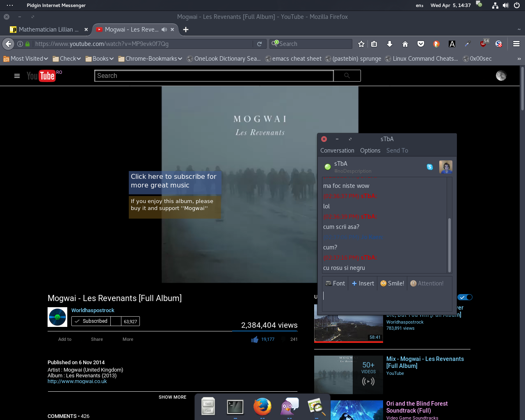This screenshot has width=525, height=420.
Task: Open image viewer app in dock
Action: click(x=316, y=407)
